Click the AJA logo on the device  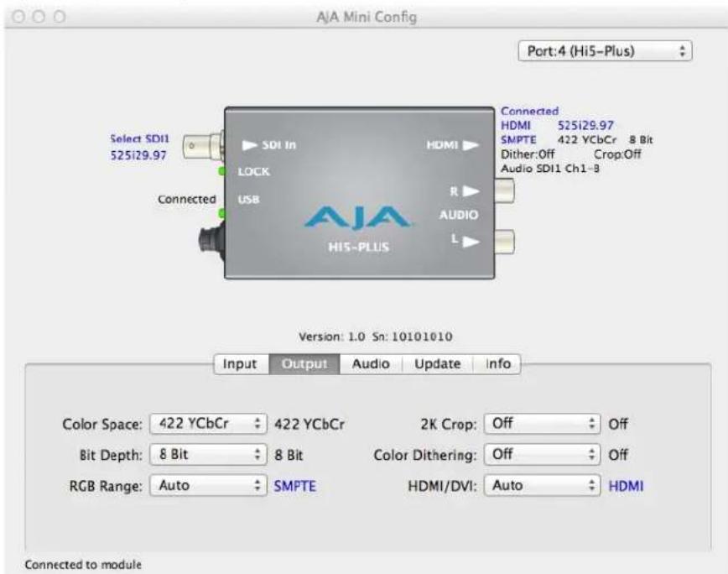point(357,218)
